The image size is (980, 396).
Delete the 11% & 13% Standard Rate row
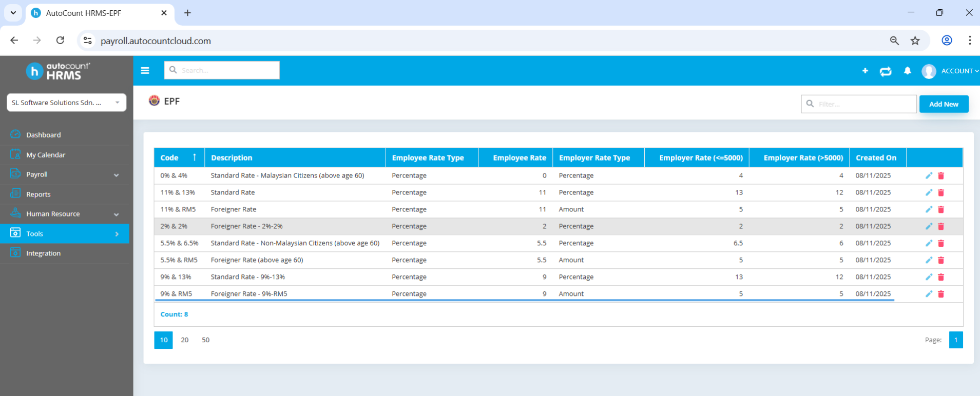coord(941,192)
